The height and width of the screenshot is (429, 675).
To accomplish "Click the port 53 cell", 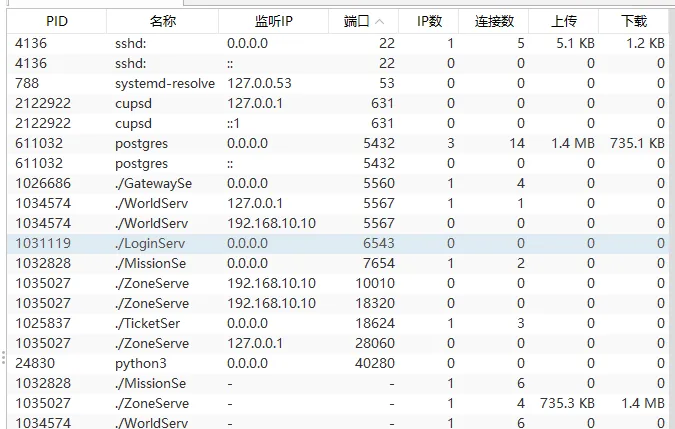I will 387,83.
